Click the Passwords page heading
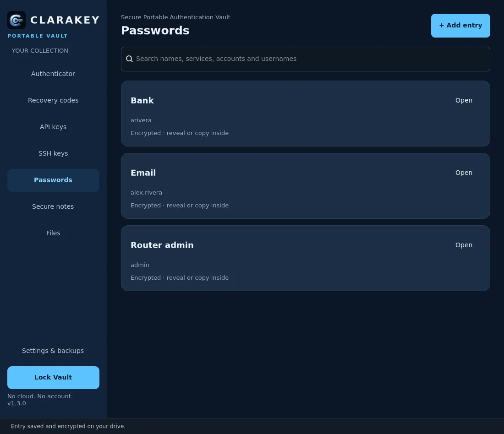This screenshot has width=504, height=434. click(x=155, y=31)
